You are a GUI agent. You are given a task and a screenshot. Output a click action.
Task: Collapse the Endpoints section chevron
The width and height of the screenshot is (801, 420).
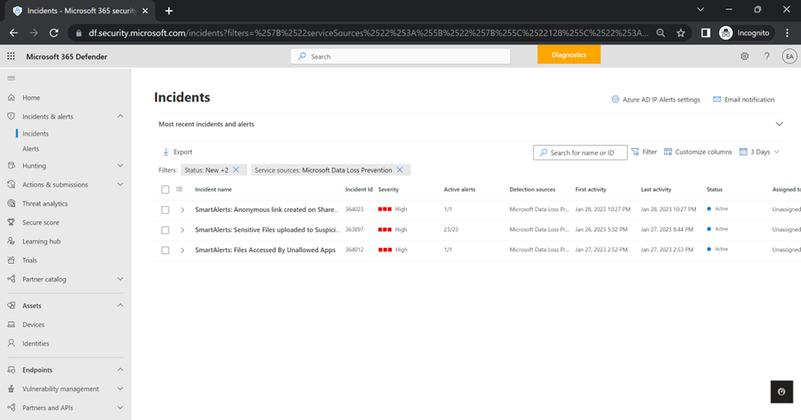click(120, 369)
